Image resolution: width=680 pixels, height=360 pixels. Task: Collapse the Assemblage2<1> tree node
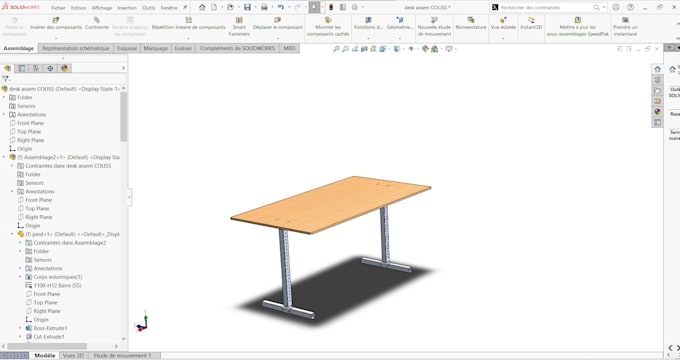click(x=4, y=157)
